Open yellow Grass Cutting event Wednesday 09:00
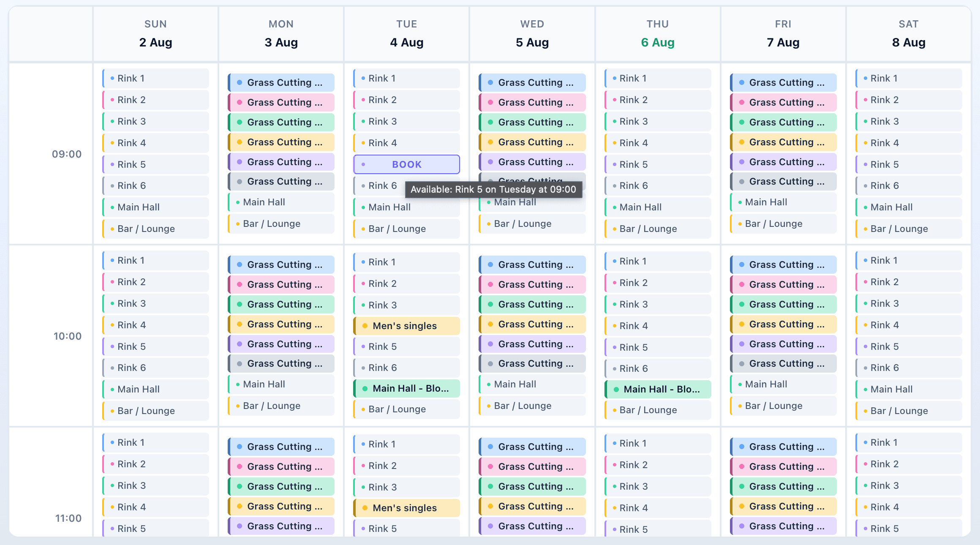Viewport: 980px width, 545px height. 532,142
